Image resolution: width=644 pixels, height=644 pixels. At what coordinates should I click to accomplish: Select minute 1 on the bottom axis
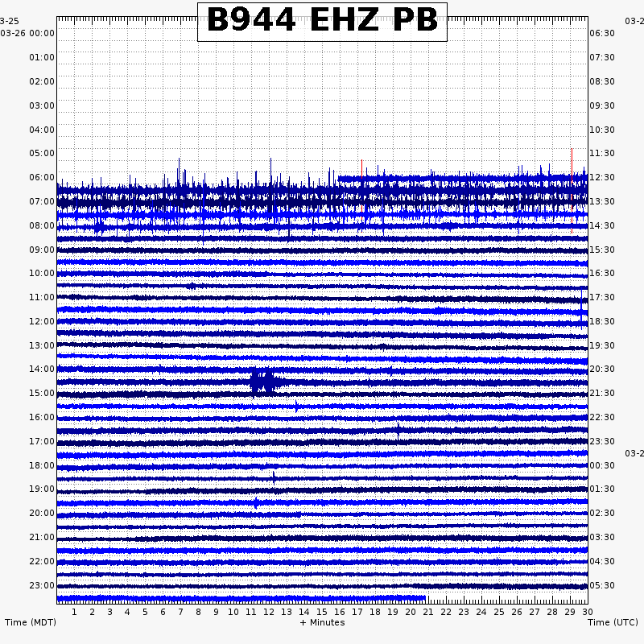74,612
